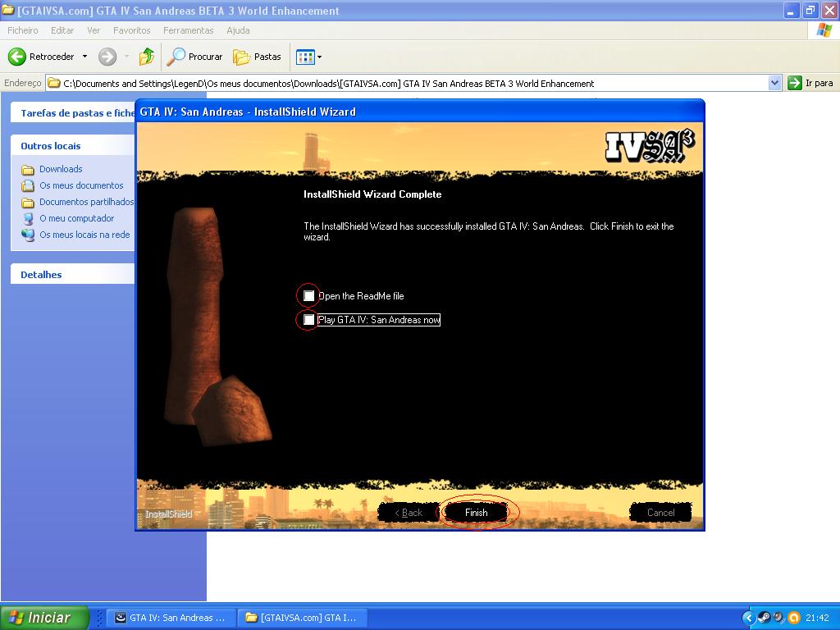Image resolution: width=840 pixels, height=630 pixels.
Task: Open the Editar menu
Action: click(x=62, y=30)
